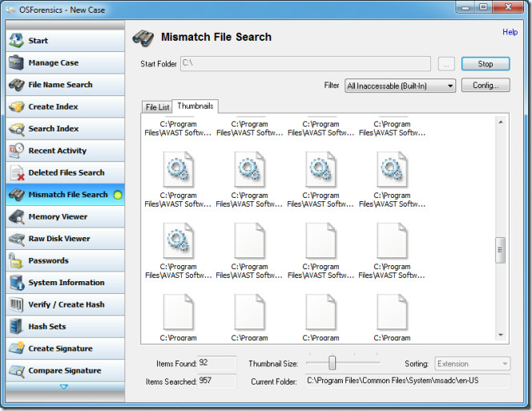The height and width of the screenshot is (411, 532).
Task: Click the Raw Disk Viewer icon
Action: point(16,239)
